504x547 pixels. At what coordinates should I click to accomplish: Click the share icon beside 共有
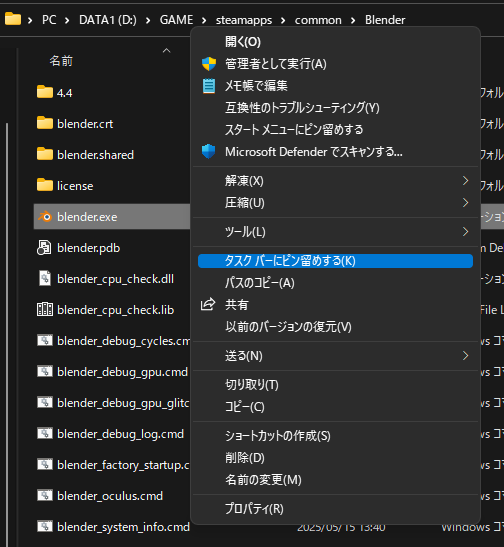point(208,304)
